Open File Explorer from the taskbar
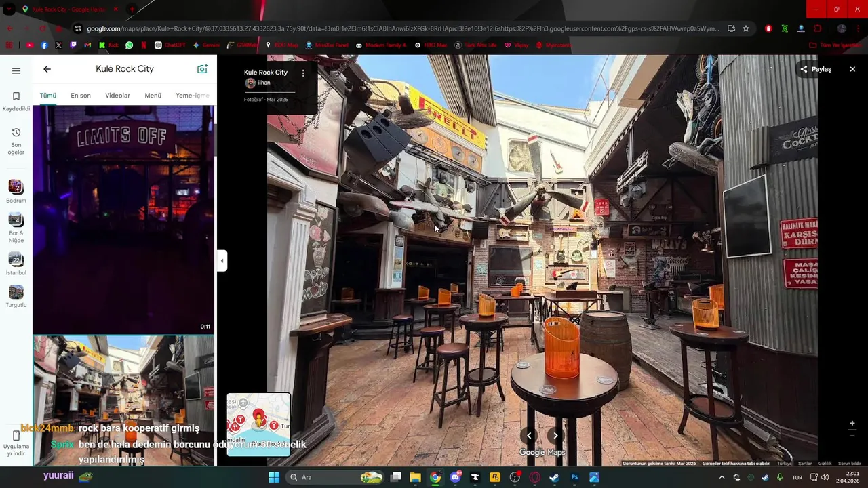The width and height of the screenshot is (868, 488). pos(415,477)
